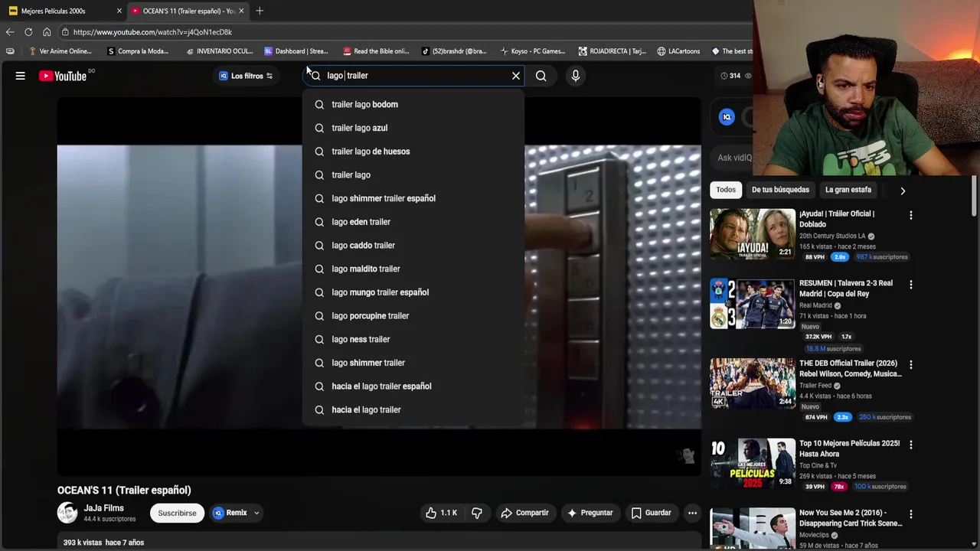Open RESUMEN Talavera 2-3 Real Madrid thumbnail
Viewport: 980px width, 551px height.
click(752, 304)
